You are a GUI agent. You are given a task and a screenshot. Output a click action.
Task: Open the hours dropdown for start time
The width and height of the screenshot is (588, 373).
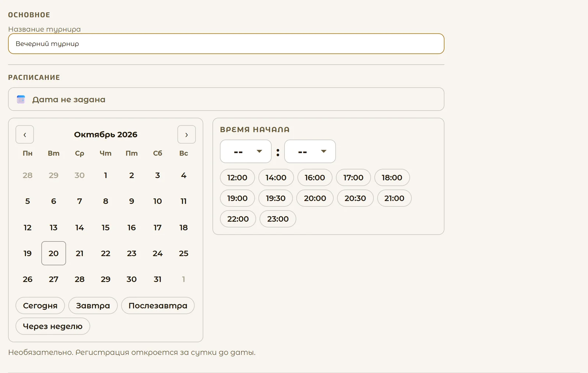click(245, 151)
